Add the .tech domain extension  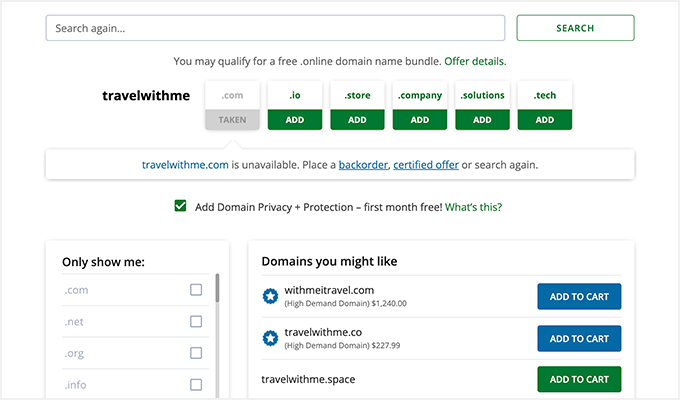pos(544,119)
